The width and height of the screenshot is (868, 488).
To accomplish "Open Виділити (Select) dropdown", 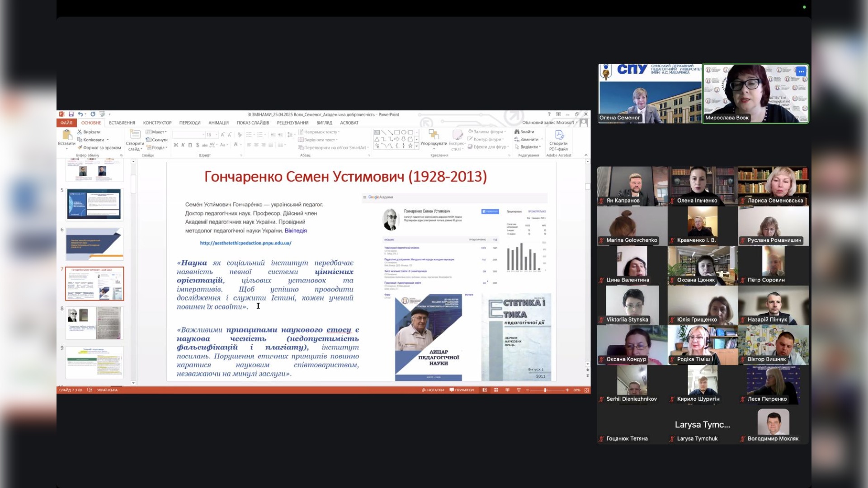I will click(528, 147).
